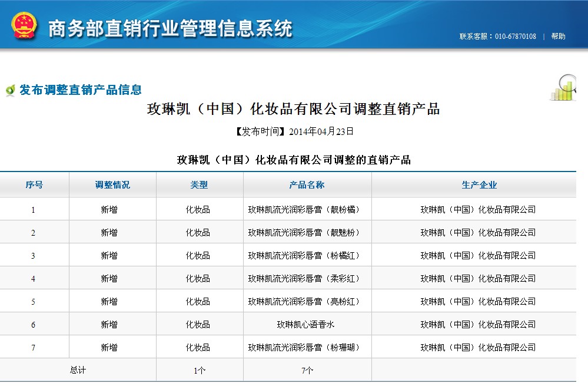588x386 pixels.
Task: Click the customer service phone number 010-67870108
Action: pyautogui.click(x=515, y=37)
